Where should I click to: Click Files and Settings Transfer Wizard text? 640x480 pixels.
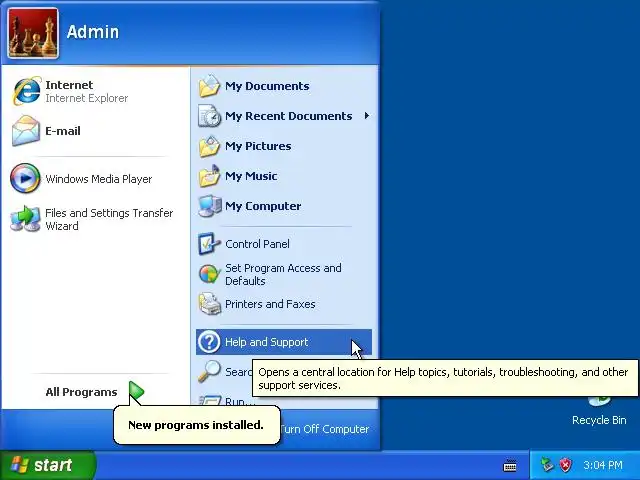pos(109,219)
